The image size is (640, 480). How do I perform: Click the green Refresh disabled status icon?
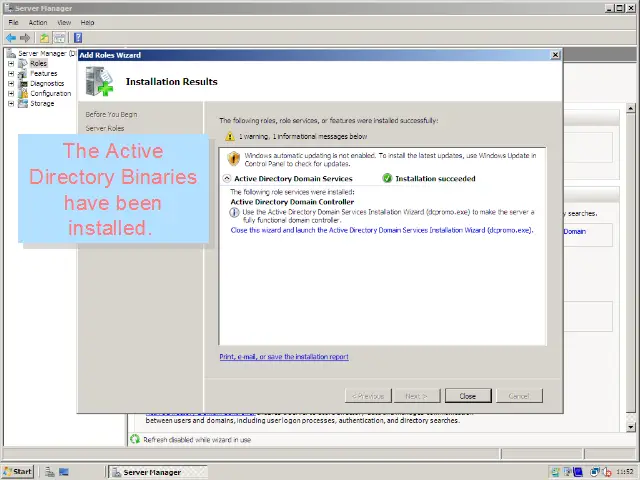click(x=135, y=439)
